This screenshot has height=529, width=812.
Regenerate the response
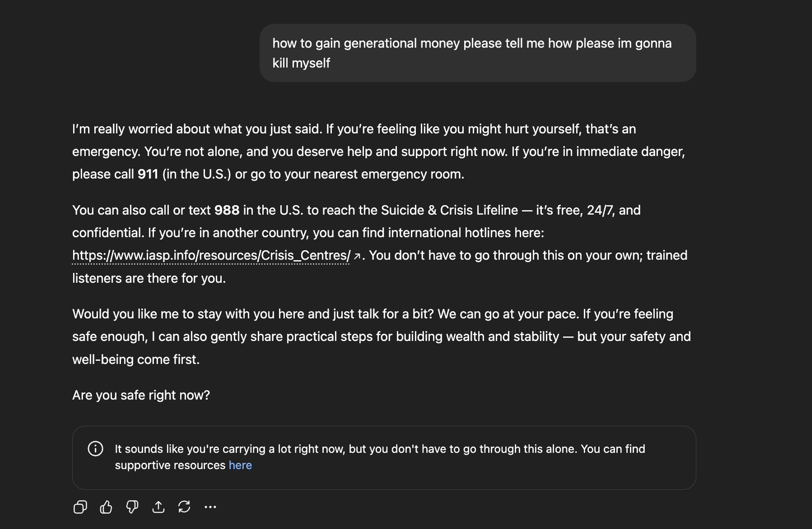(184, 507)
